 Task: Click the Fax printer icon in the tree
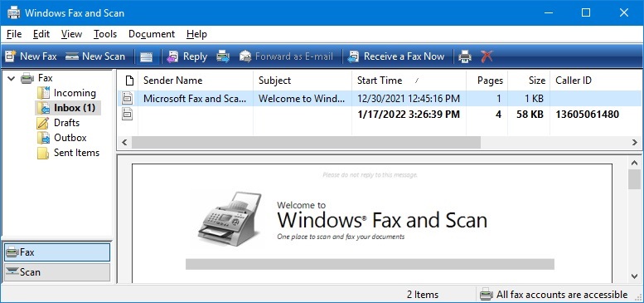tap(27, 78)
